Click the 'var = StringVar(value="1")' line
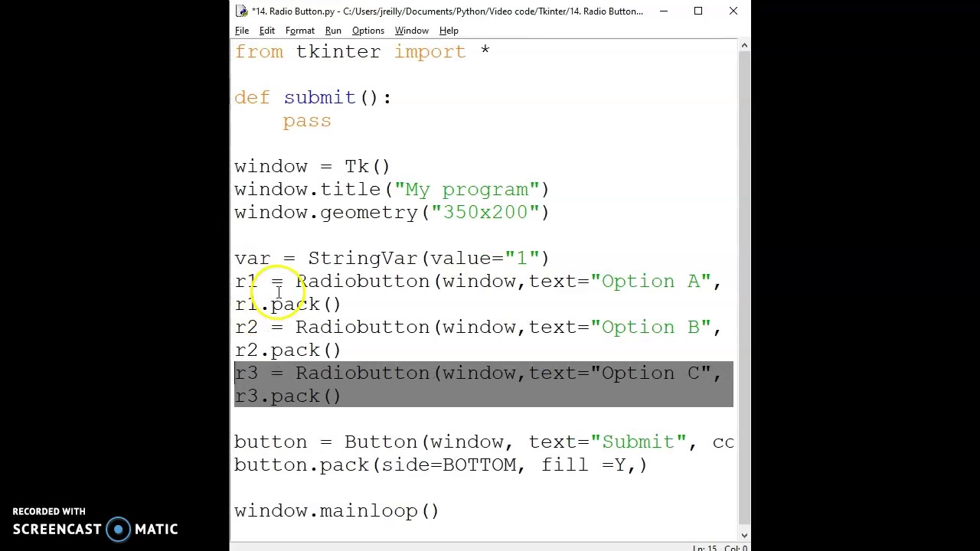 click(x=391, y=259)
